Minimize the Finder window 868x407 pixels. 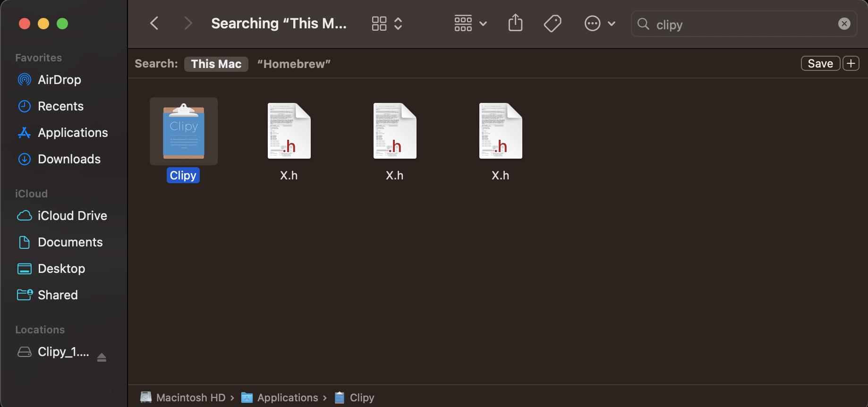[43, 24]
